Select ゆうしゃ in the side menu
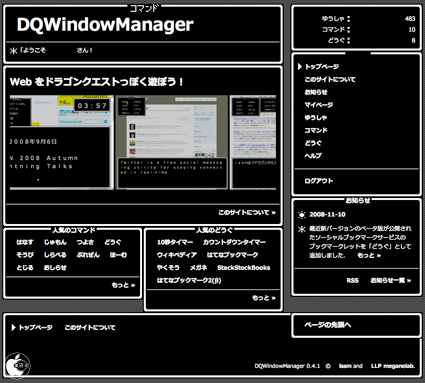 pos(315,117)
